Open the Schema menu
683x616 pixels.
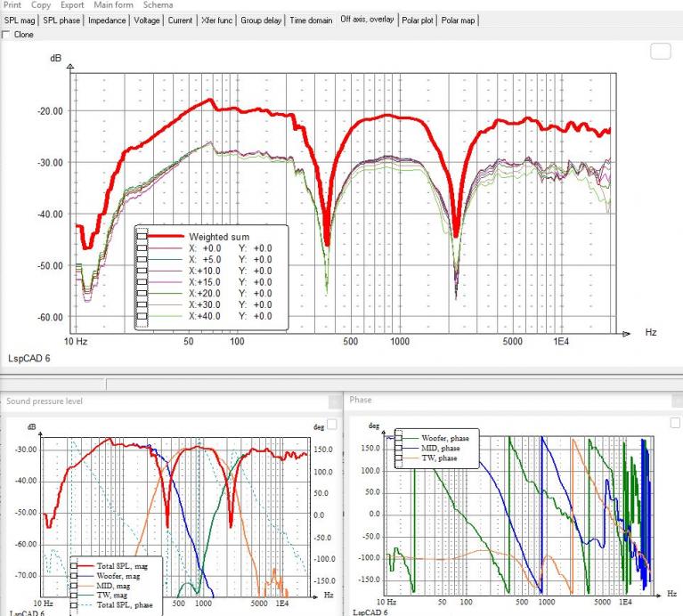[x=159, y=4]
